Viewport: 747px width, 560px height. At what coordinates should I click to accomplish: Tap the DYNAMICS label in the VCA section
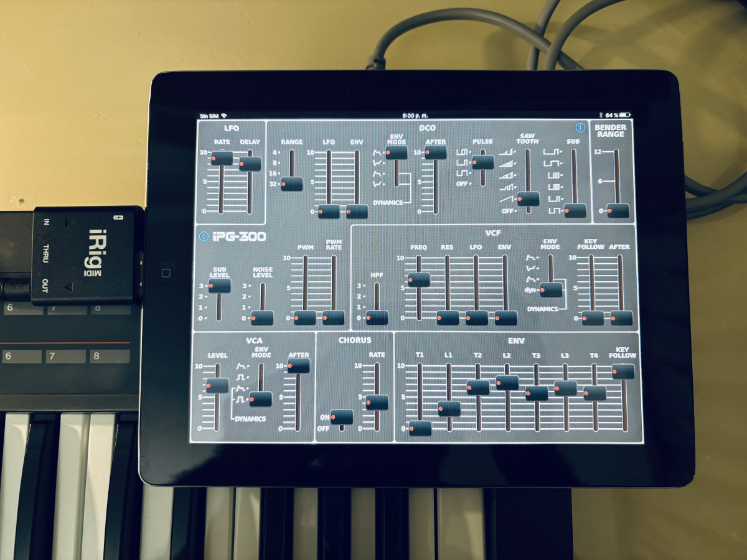[x=250, y=419]
